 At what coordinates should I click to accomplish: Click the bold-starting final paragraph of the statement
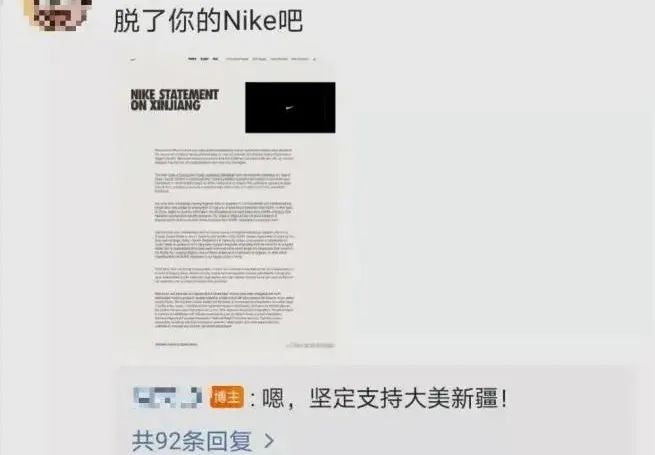coord(224,310)
